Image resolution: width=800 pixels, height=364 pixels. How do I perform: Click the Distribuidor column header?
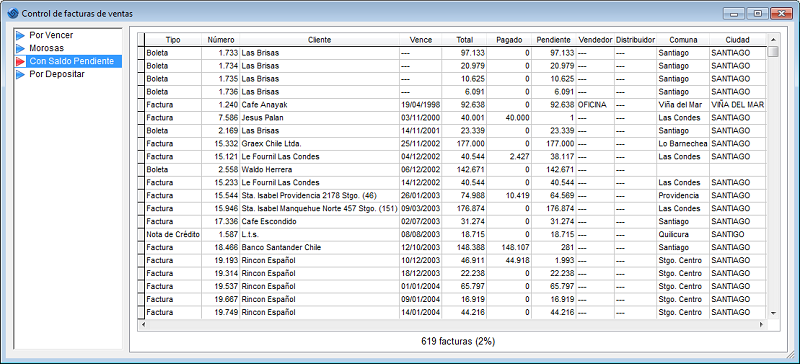coord(635,40)
